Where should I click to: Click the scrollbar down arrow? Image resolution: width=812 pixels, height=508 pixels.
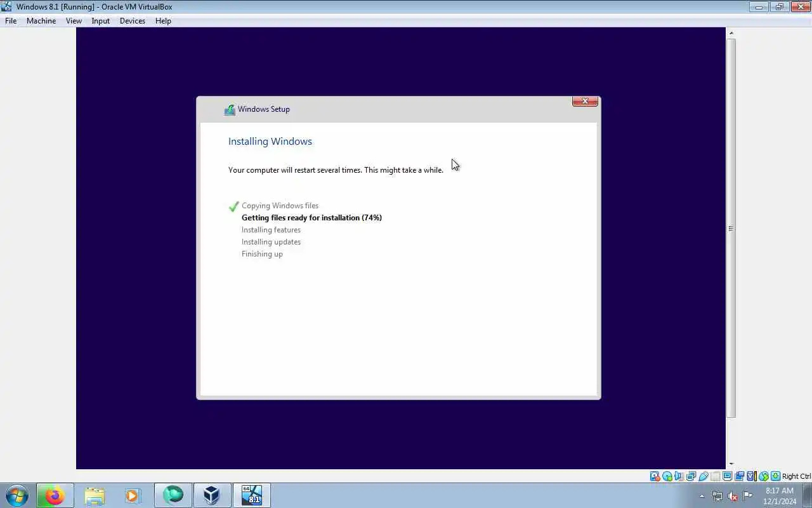coord(731,464)
